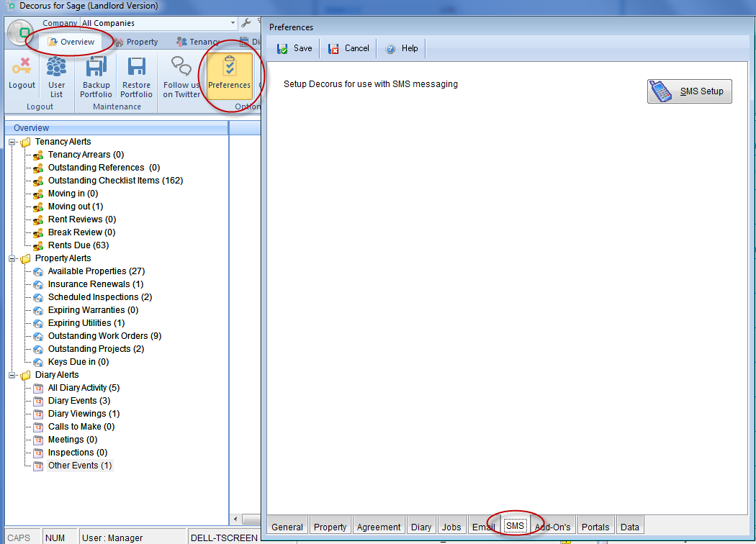Click the Property Alerts folder icon
The height and width of the screenshot is (544, 756).
(25, 259)
